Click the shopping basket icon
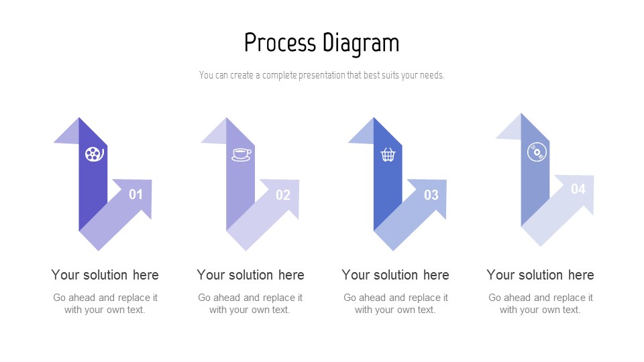Image resolution: width=644 pixels, height=362 pixels. click(x=388, y=154)
